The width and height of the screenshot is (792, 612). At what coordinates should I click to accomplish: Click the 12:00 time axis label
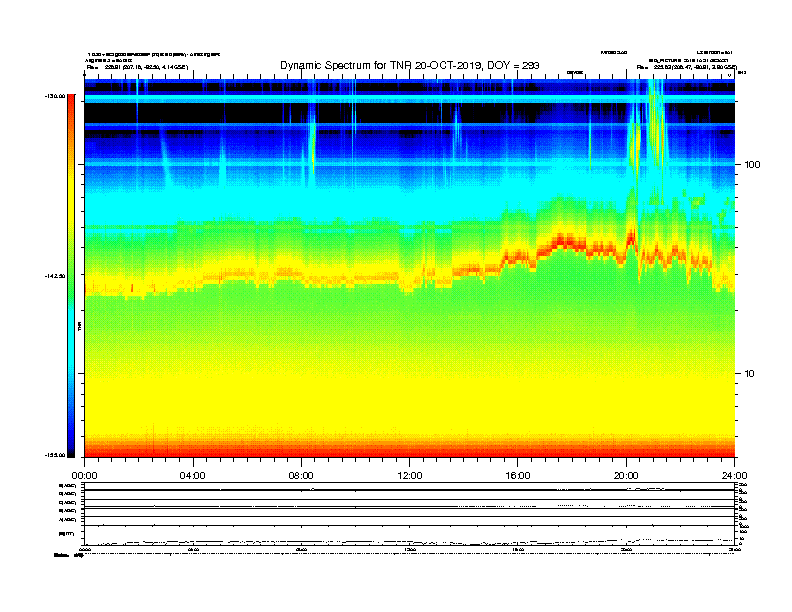pos(410,476)
